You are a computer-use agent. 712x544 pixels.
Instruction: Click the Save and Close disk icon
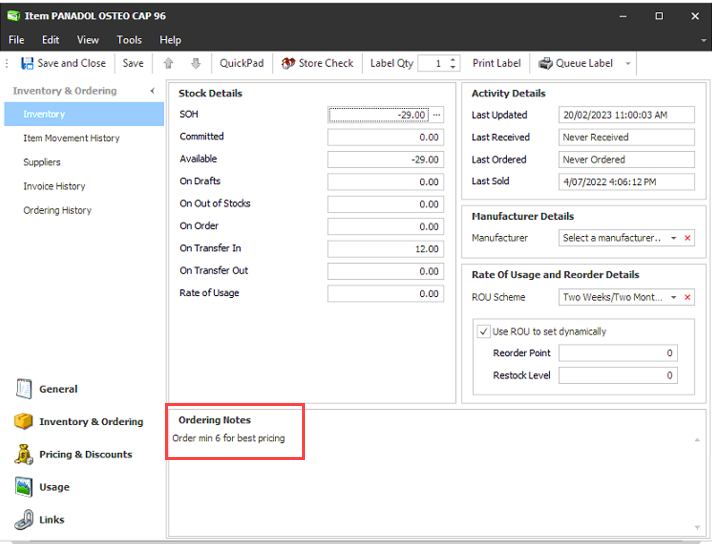(x=27, y=63)
